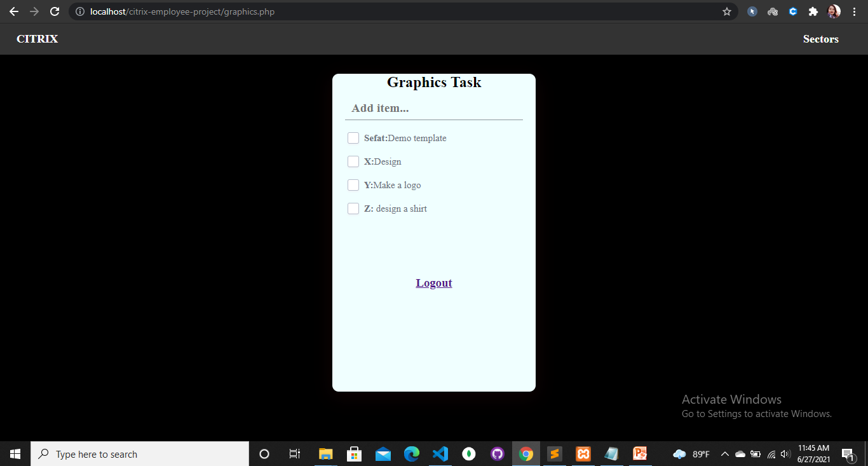Mark the X:Design task complete
This screenshot has width=868, height=466.
[353, 161]
